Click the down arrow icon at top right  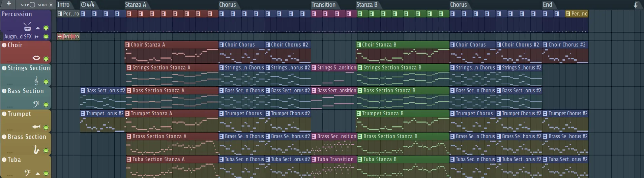pyautogui.click(x=636, y=5)
